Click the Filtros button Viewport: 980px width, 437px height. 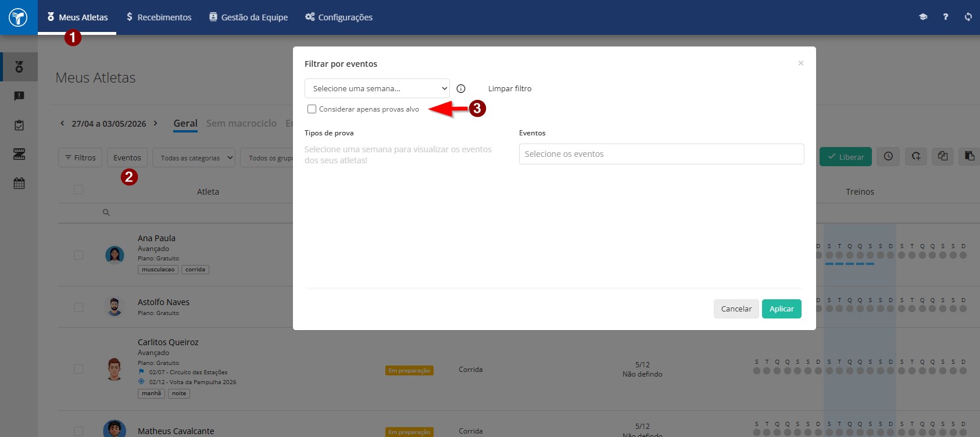(80, 157)
